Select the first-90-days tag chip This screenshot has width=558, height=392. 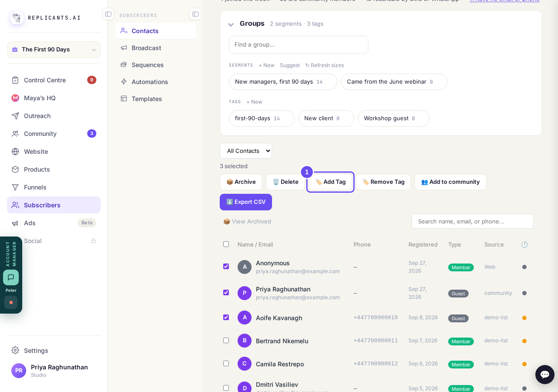(x=262, y=118)
